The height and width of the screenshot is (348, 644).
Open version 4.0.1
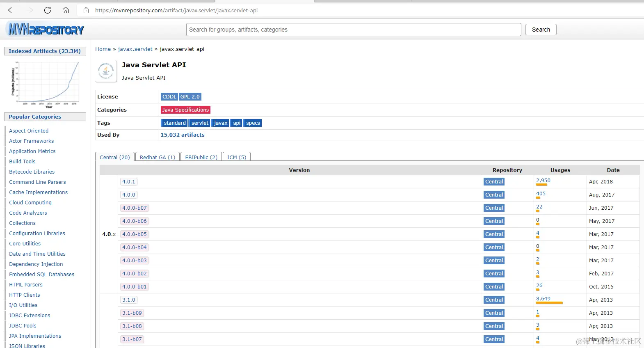[x=128, y=182]
